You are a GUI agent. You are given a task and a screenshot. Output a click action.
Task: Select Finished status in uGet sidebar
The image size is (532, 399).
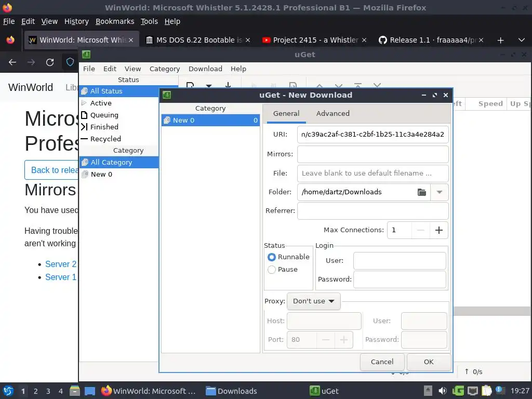coord(119,127)
